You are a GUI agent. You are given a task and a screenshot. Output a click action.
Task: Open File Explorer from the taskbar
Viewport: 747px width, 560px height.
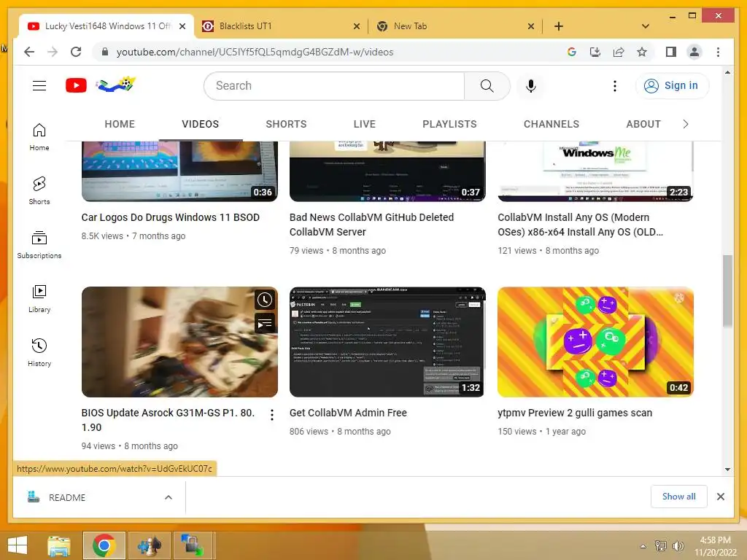(x=58, y=545)
